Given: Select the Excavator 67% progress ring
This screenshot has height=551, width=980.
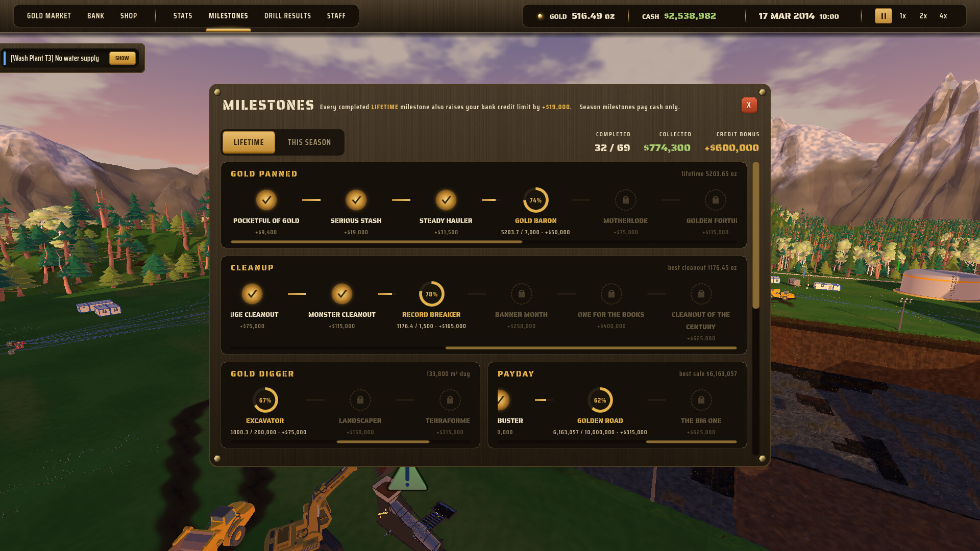Looking at the screenshot, I should (265, 400).
